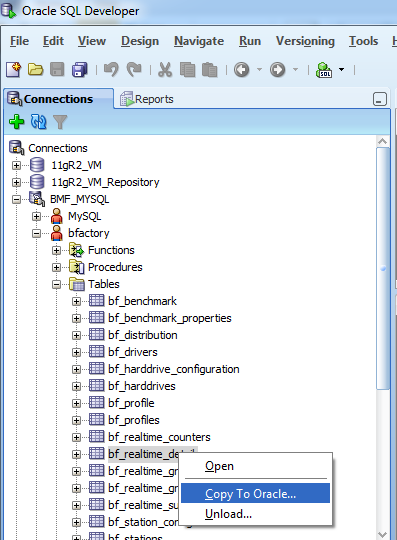
Task: Expand the Functions folder
Action: [x=56, y=250]
